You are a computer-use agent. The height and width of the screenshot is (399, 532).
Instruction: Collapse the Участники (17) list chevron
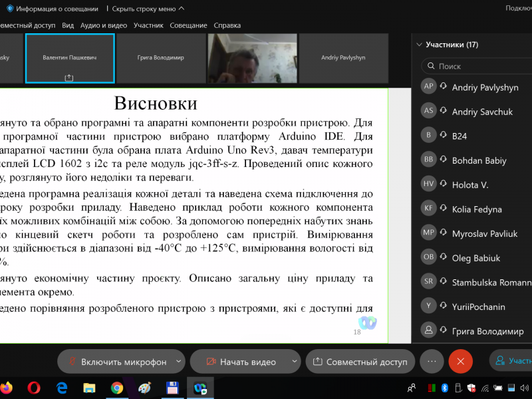(419, 45)
